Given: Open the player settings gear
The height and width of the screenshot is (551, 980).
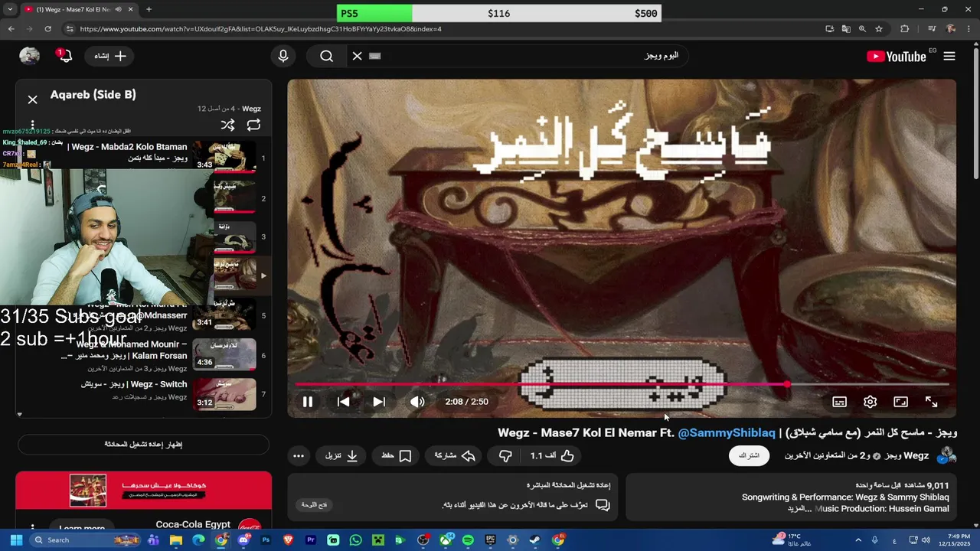Looking at the screenshot, I should (870, 402).
